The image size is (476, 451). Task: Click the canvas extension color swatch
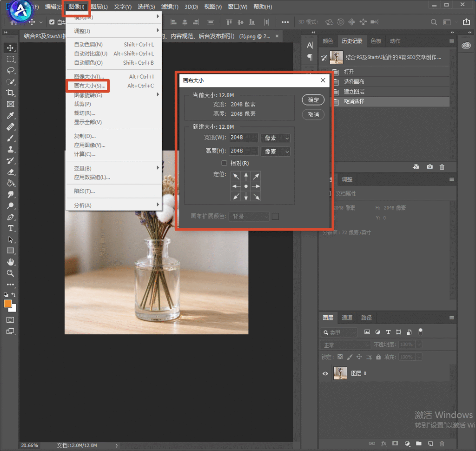tap(275, 217)
